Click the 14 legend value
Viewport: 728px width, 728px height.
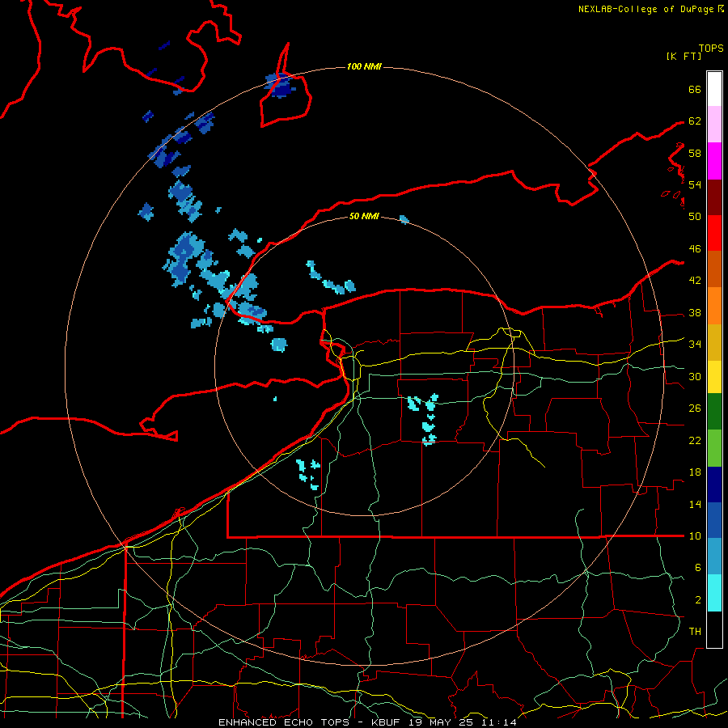click(x=695, y=504)
